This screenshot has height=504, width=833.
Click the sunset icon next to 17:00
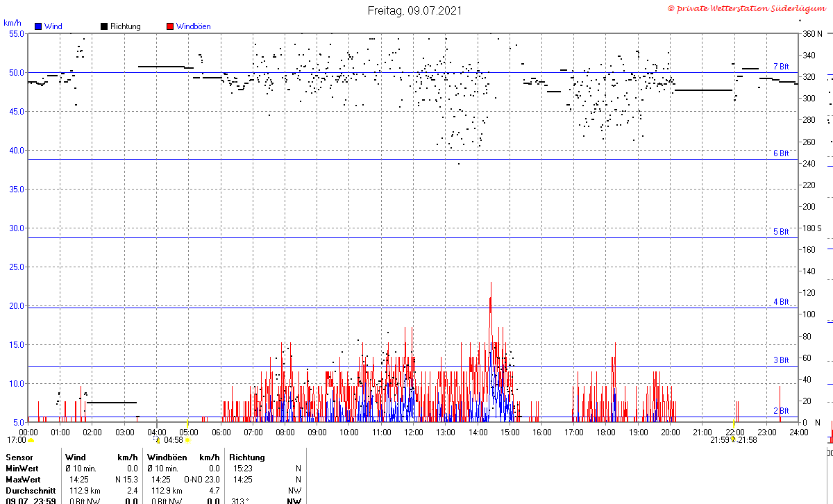tap(31, 440)
